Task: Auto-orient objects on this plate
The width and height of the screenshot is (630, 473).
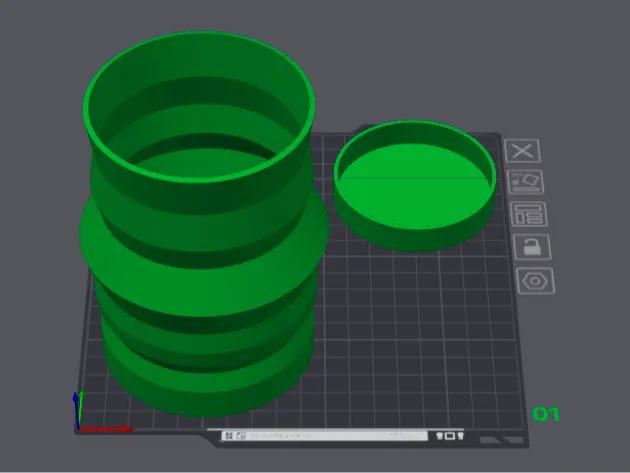Action: [x=526, y=182]
